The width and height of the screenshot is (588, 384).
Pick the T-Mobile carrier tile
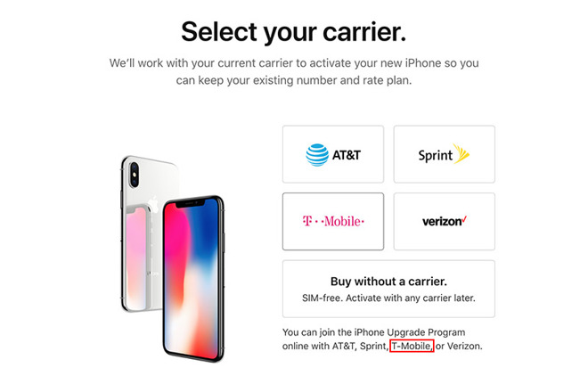pos(333,221)
